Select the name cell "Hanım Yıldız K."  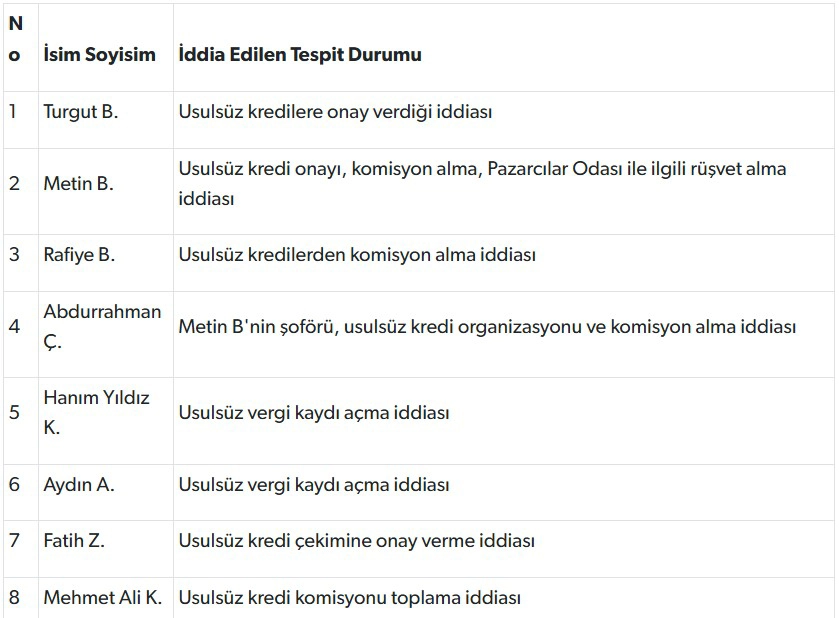(x=96, y=412)
